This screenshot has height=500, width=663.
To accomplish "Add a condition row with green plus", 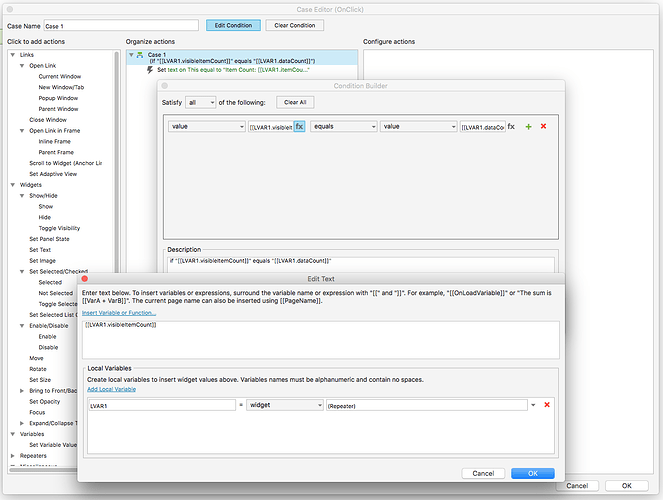I will click(x=528, y=127).
